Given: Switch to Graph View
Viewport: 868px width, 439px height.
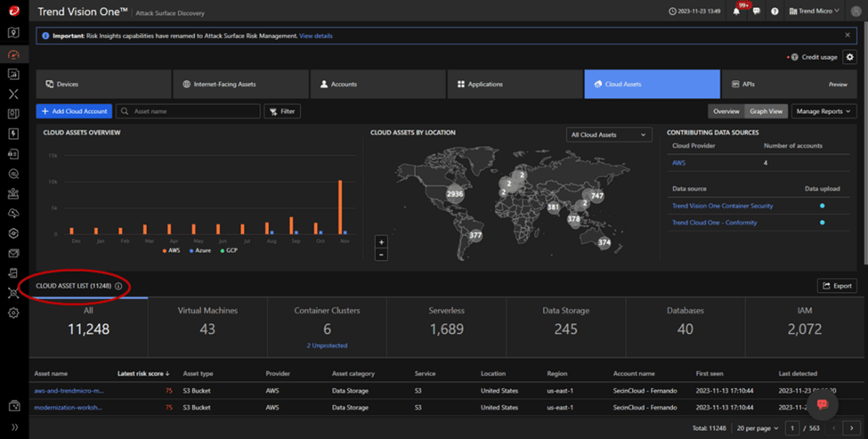Looking at the screenshot, I should 767,111.
